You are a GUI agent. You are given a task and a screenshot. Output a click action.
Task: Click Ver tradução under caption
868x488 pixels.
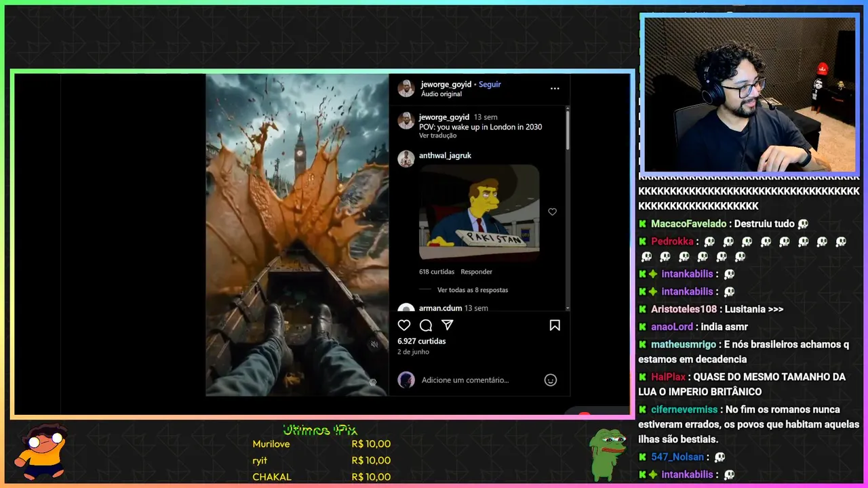[437, 136]
